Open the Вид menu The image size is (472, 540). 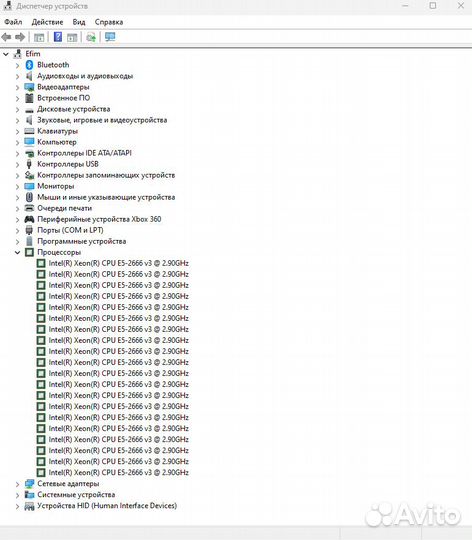click(79, 22)
